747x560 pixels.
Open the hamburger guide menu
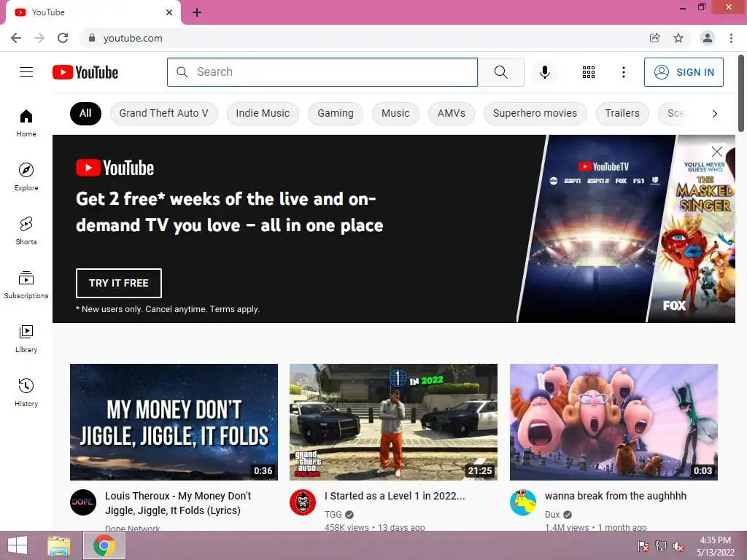pyautogui.click(x=26, y=72)
